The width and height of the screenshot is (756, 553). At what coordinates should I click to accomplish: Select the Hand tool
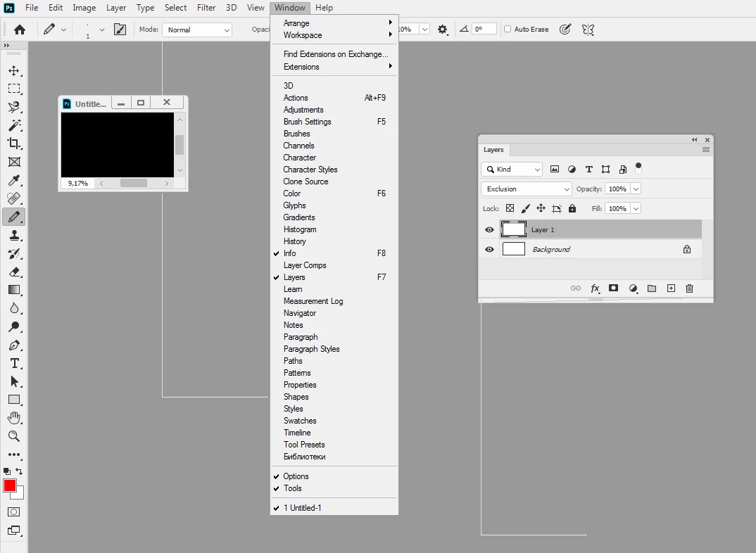[x=14, y=418]
